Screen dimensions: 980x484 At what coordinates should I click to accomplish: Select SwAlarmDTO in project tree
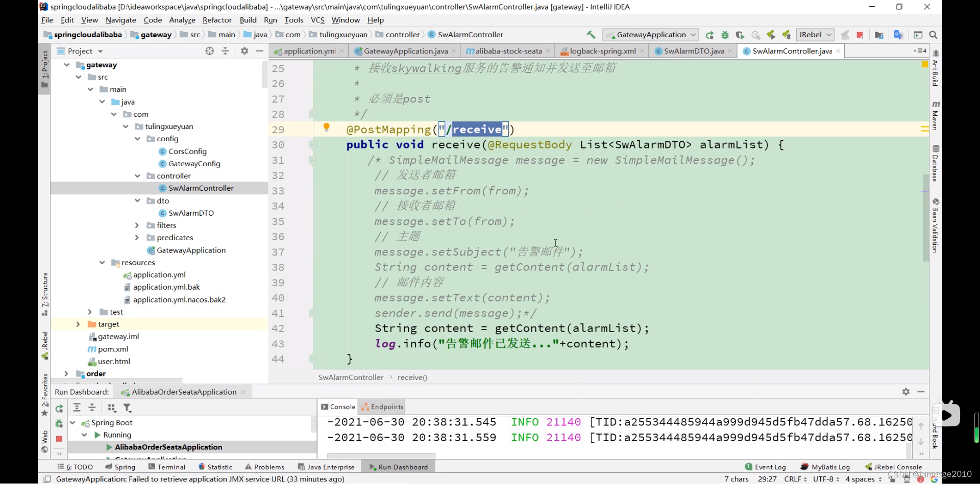pos(191,213)
